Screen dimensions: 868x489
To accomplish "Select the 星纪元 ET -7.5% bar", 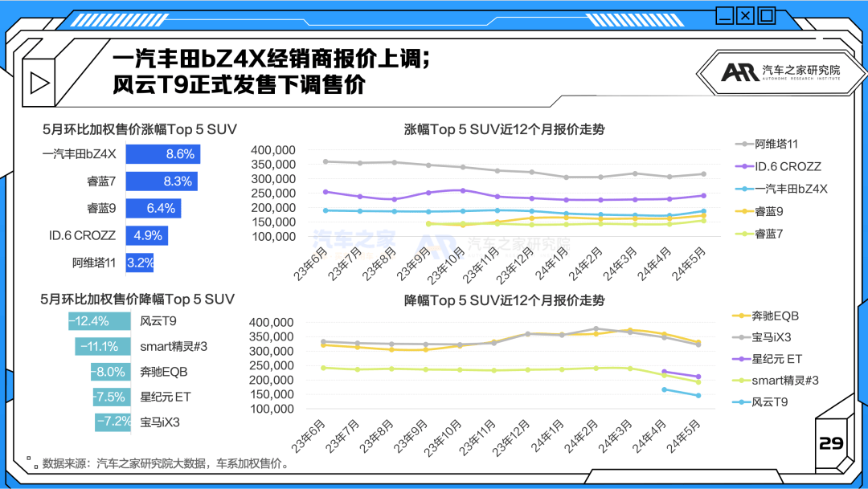I will click(112, 397).
